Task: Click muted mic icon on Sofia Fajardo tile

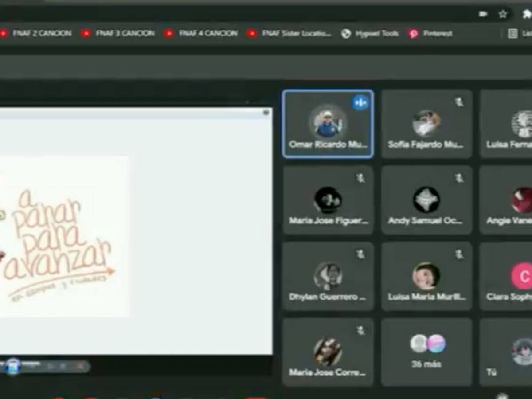Action: pos(459,102)
